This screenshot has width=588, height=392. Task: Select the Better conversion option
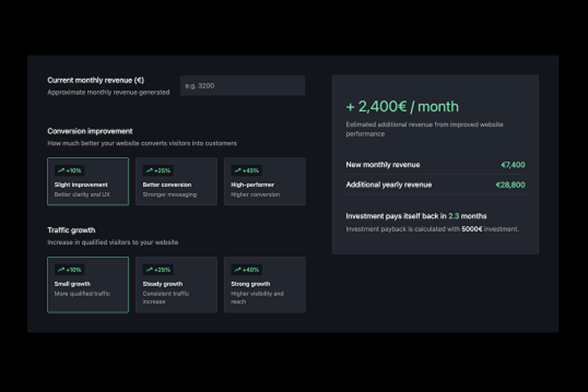tap(176, 181)
